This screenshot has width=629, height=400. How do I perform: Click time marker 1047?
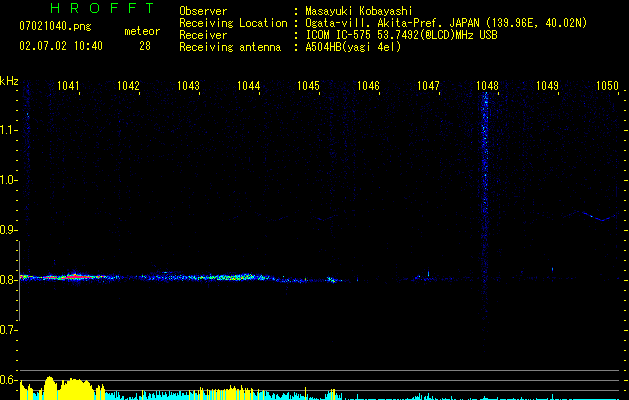tap(428, 86)
